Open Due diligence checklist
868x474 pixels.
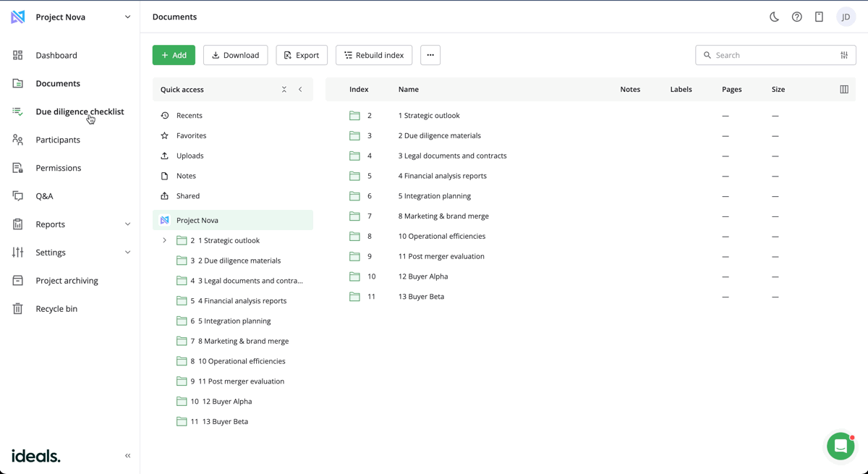click(x=80, y=111)
